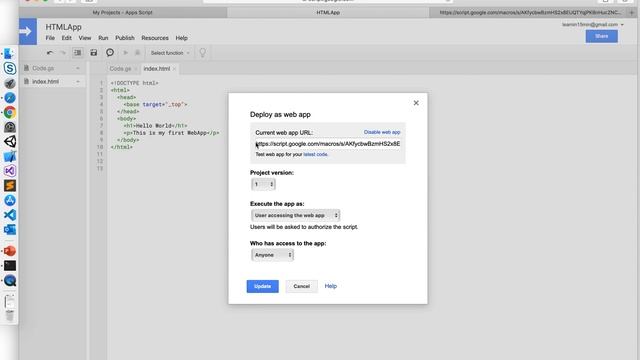This screenshot has height=360, width=640.
Task: Open the triggers clock bubble icon
Action: (110, 53)
